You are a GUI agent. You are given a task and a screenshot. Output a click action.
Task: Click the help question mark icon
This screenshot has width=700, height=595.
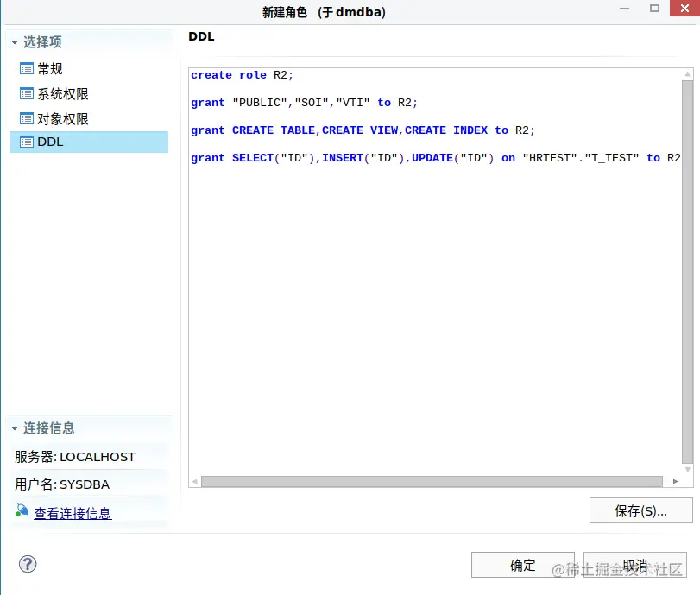coord(28,565)
